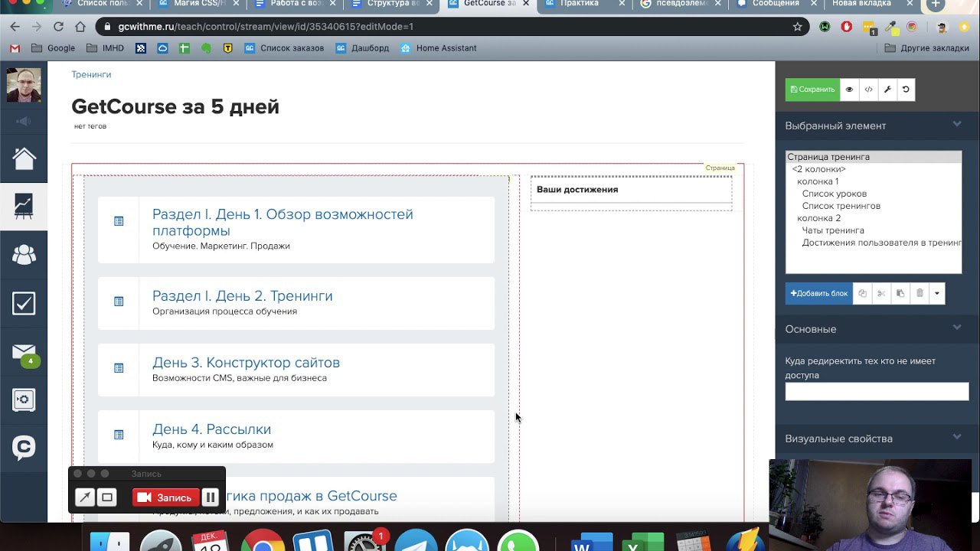This screenshot has width=980, height=551.
Task: Open the Другие закладки bookmarks folder
Action: coord(926,48)
